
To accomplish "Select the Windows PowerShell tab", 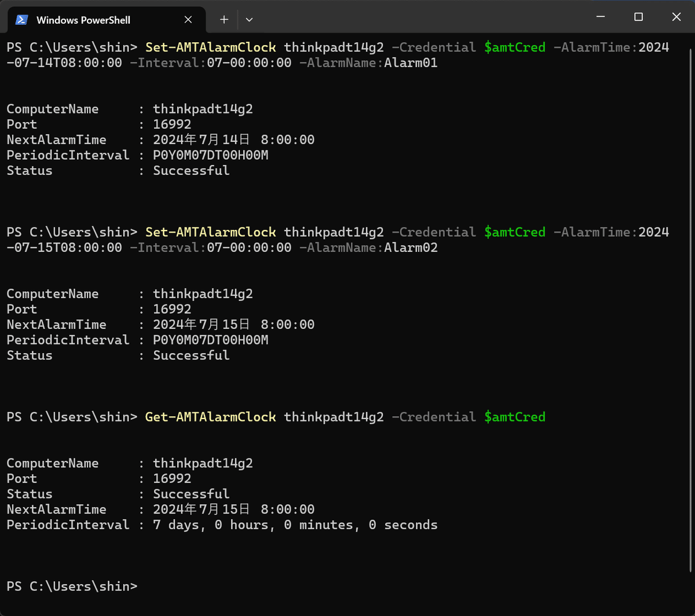I will coord(107,20).
